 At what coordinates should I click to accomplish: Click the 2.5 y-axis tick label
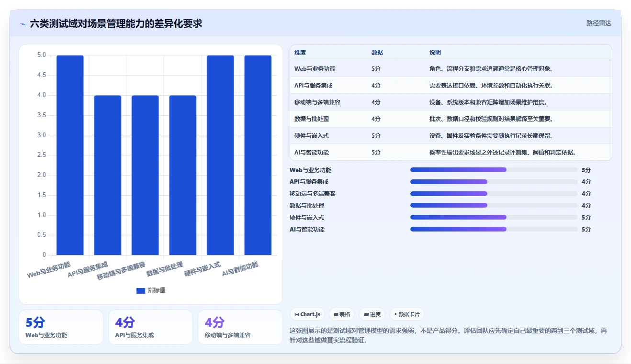(x=42, y=155)
